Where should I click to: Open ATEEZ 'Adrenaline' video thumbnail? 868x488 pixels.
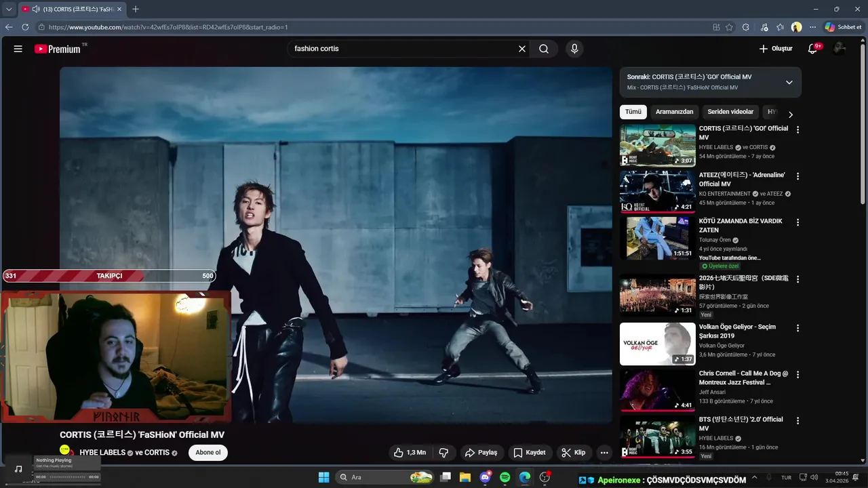click(x=658, y=192)
